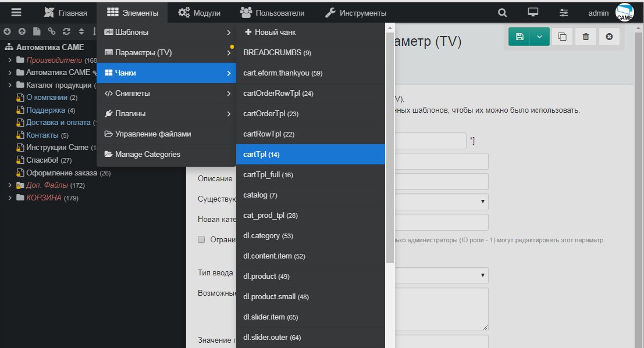Open the Оформление заказа tree item

point(62,173)
